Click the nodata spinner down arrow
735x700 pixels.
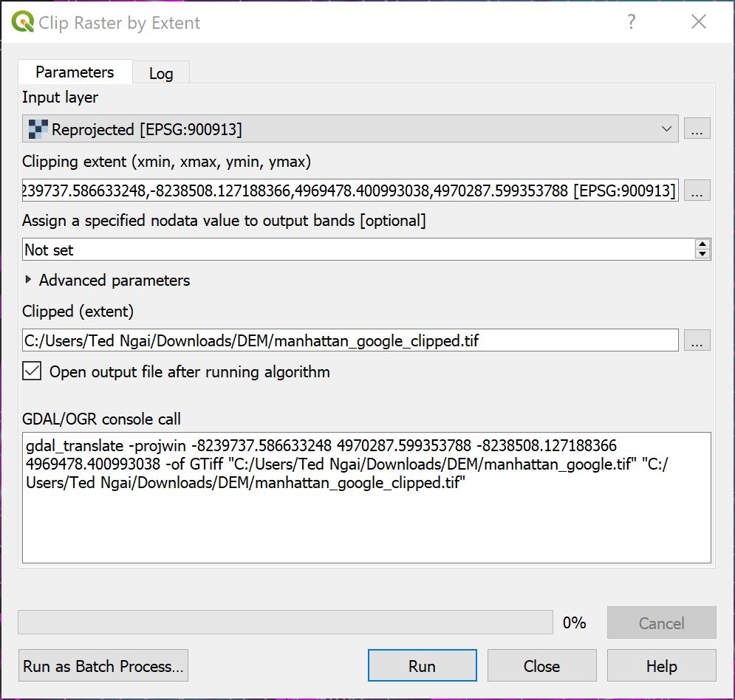tap(703, 254)
